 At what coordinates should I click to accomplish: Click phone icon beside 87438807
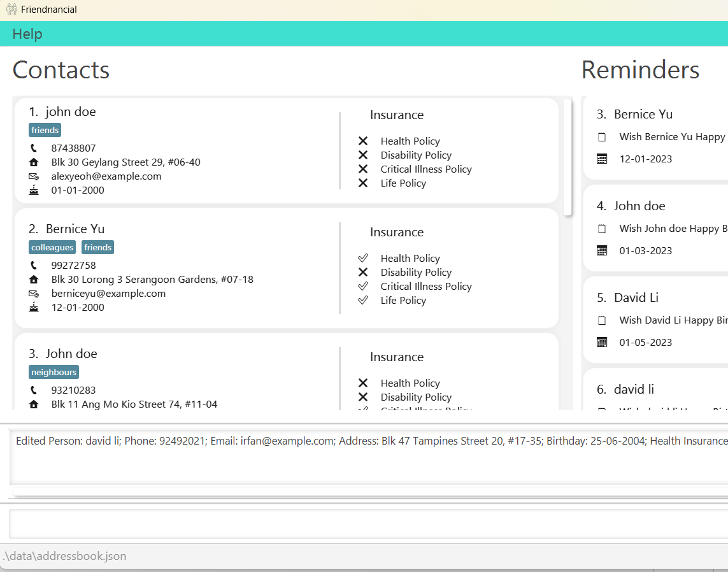coord(33,148)
